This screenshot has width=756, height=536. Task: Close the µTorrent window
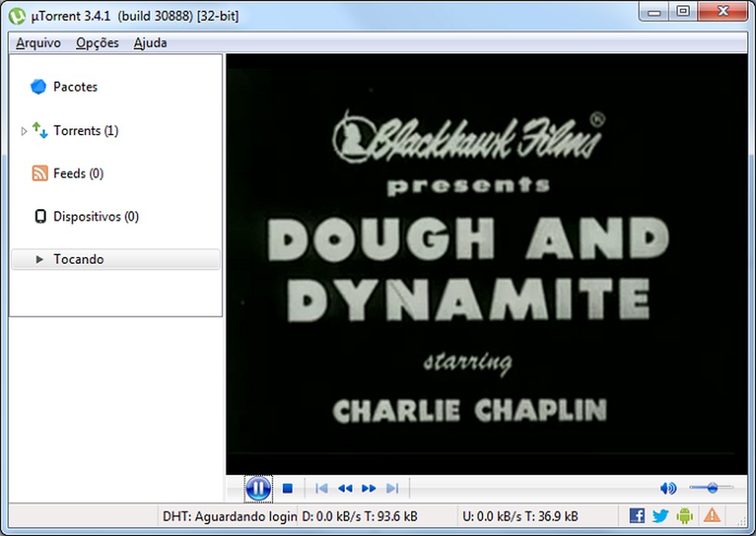(x=722, y=12)
